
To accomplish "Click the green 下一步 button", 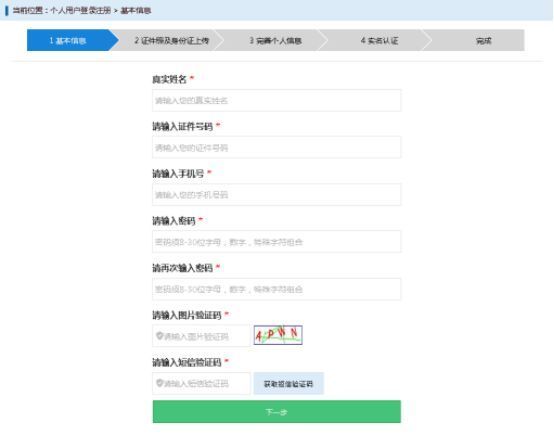I will pos(277,412).
